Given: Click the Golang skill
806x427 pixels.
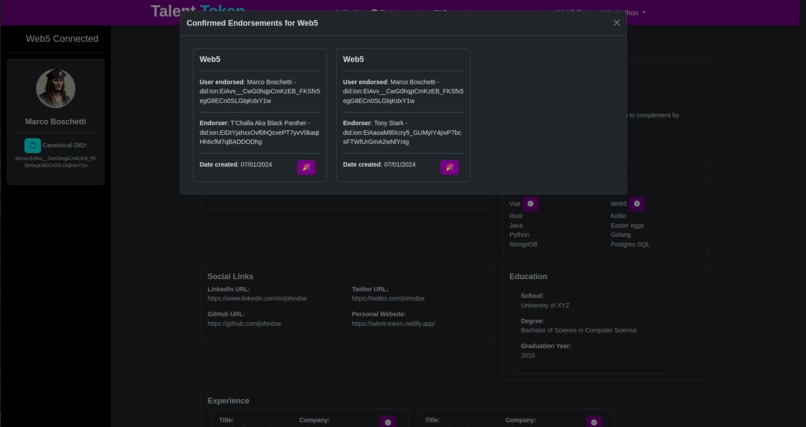Looking at the screenshot, I should click(x=620, y=235).
